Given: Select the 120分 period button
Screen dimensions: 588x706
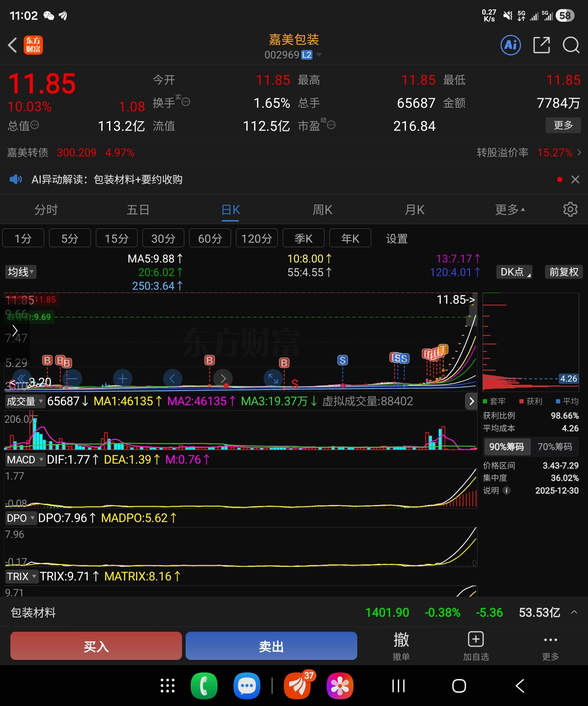Looking at the screenshot, I should tap(257, 238).
